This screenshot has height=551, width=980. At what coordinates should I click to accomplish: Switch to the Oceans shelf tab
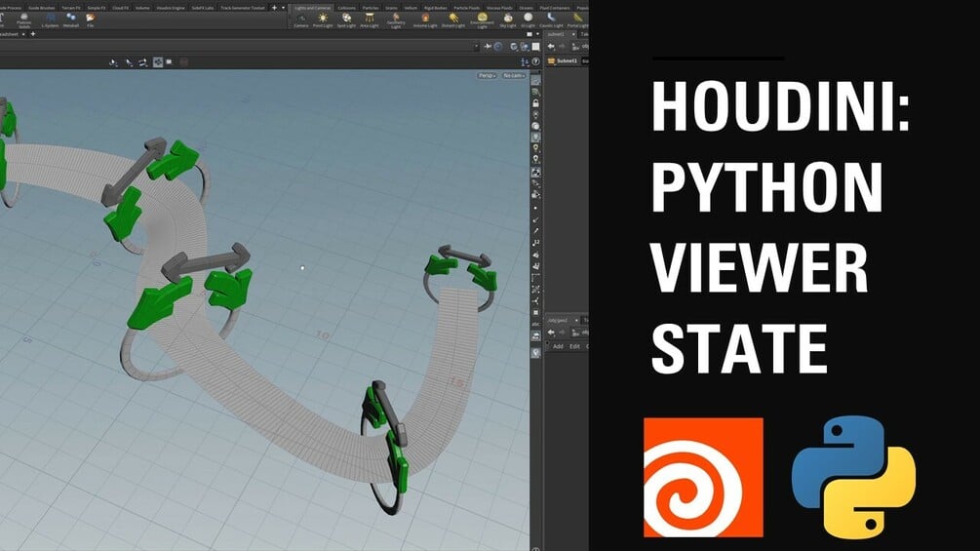(527, 8)
